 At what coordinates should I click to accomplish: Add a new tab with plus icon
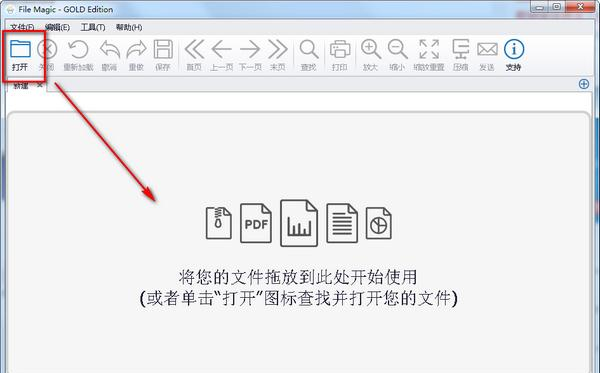click(584, 84)
